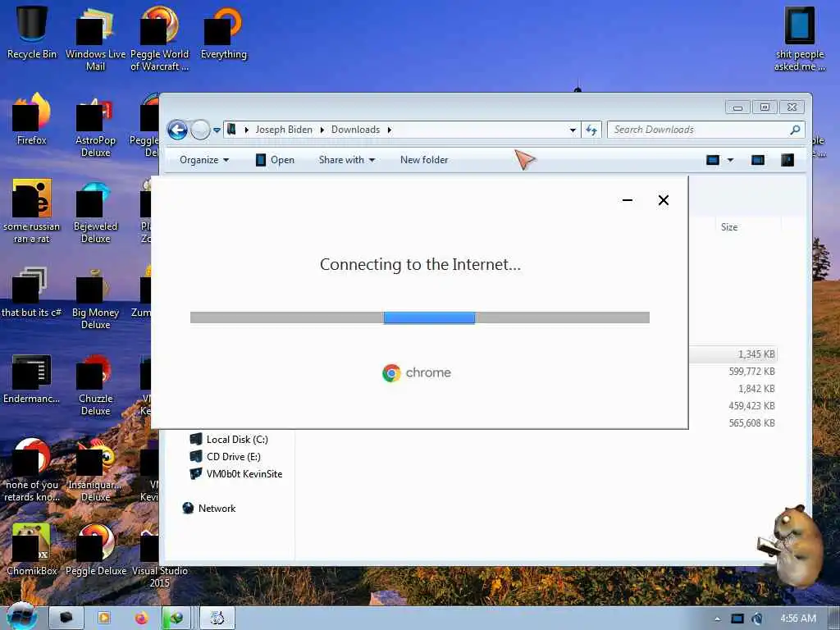Click the media player taskbar icon

[x=104, y=619]
